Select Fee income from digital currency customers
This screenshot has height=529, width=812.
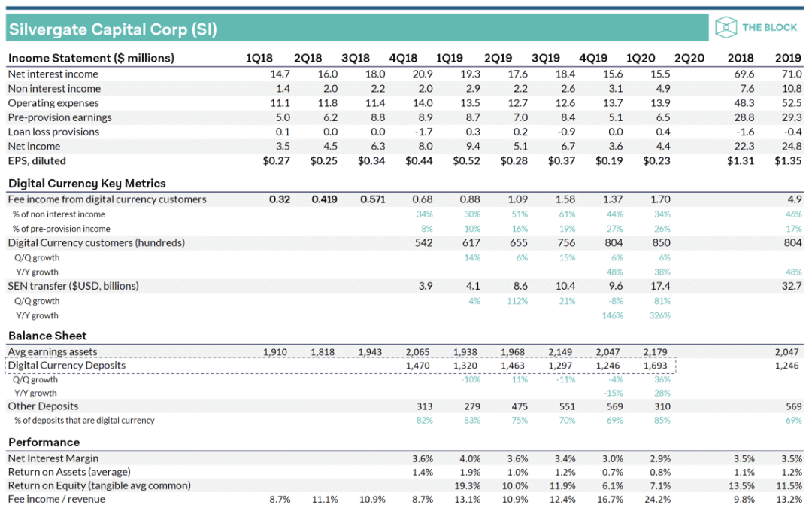[x=108, y=199]
